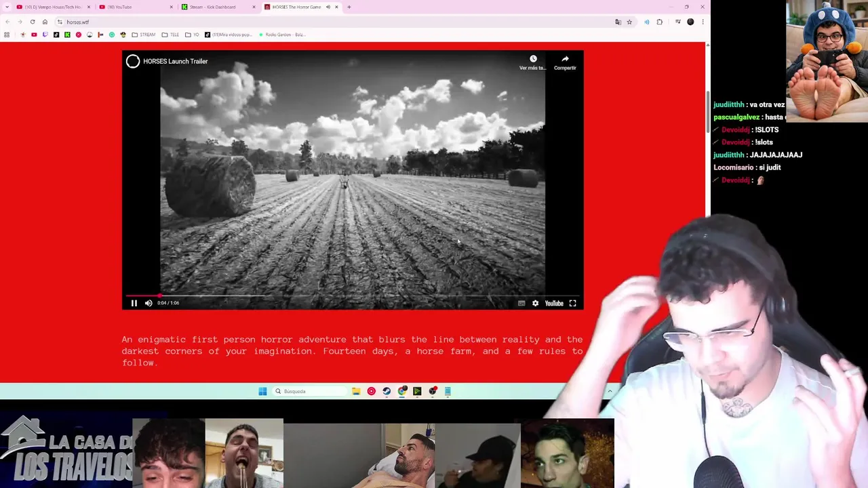The width and height of the screenshot is (868, 488).
Task: Open the STREAM bookmarks folder
Action: click(144, 35)
